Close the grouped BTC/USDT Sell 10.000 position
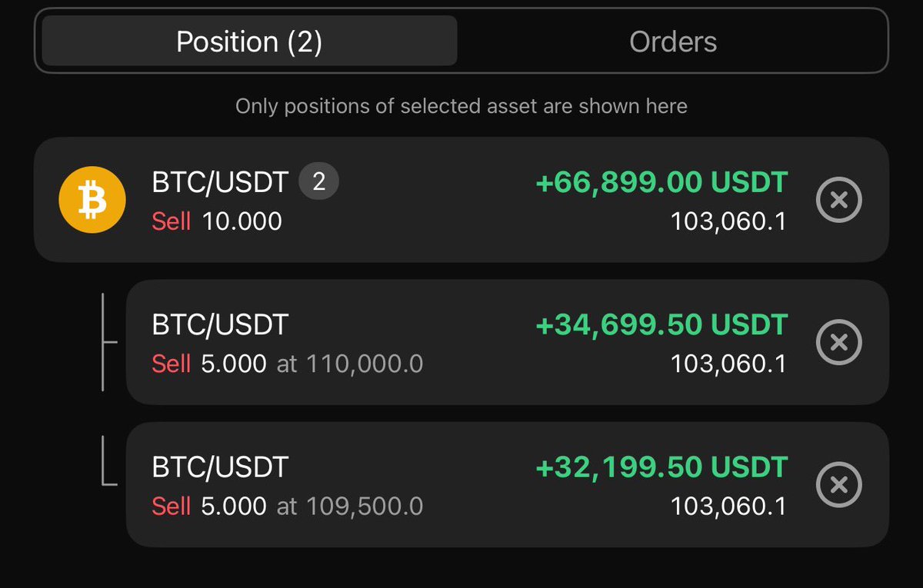 [838, 200]
